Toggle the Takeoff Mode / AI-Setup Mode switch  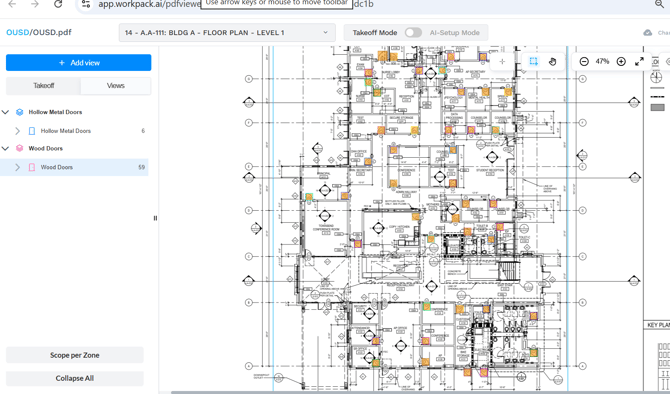point(413,32)
